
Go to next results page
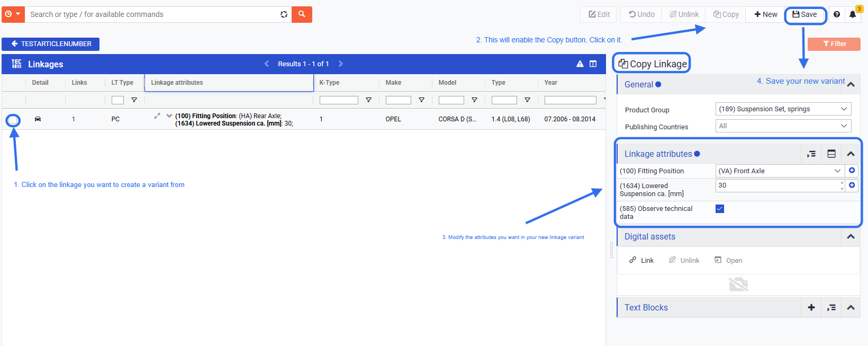[340, 64]
